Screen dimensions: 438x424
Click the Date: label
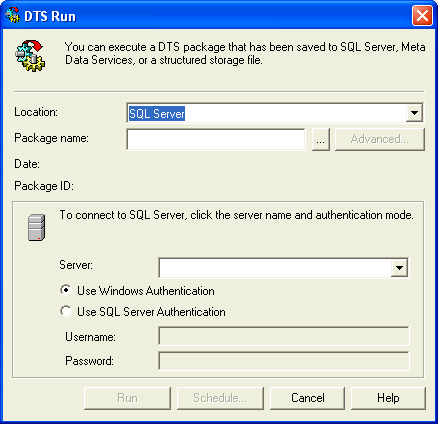[x=27, y=164]
